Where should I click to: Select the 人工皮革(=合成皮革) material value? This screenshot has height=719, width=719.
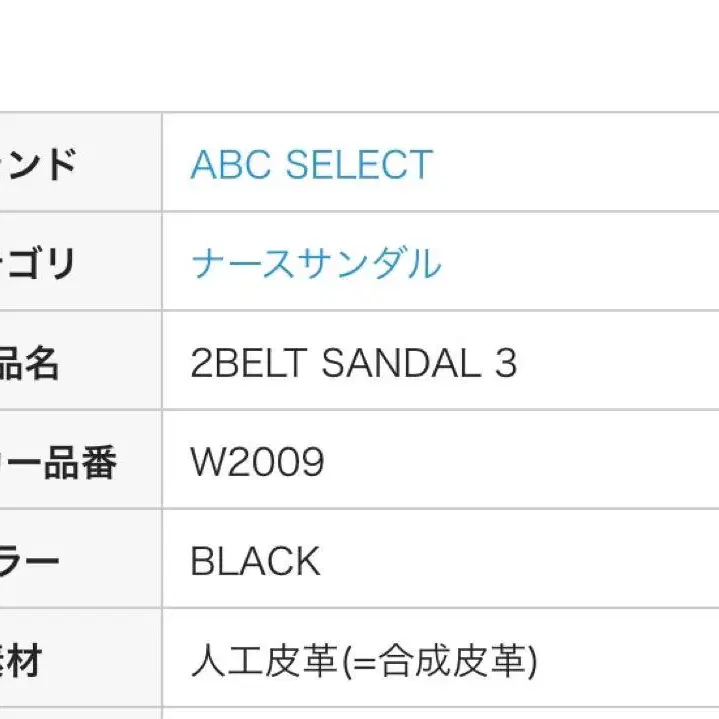(x=364, y=661)
